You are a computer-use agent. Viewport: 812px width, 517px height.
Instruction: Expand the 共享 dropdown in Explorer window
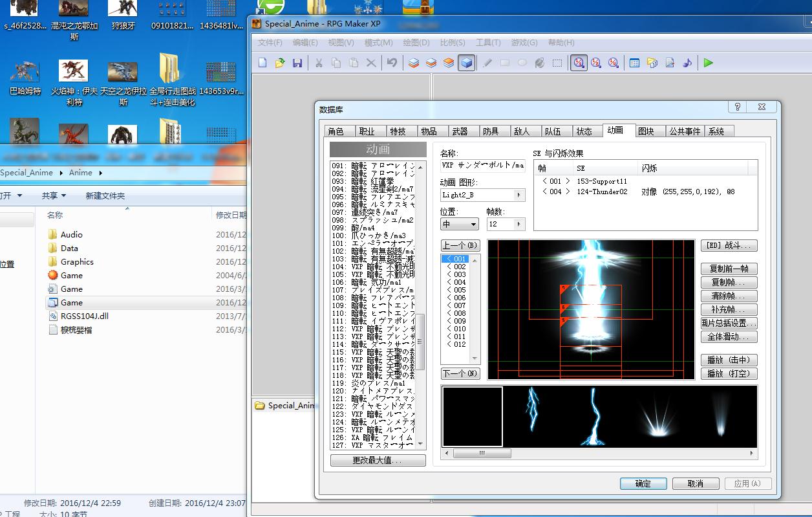click(54, 195)
